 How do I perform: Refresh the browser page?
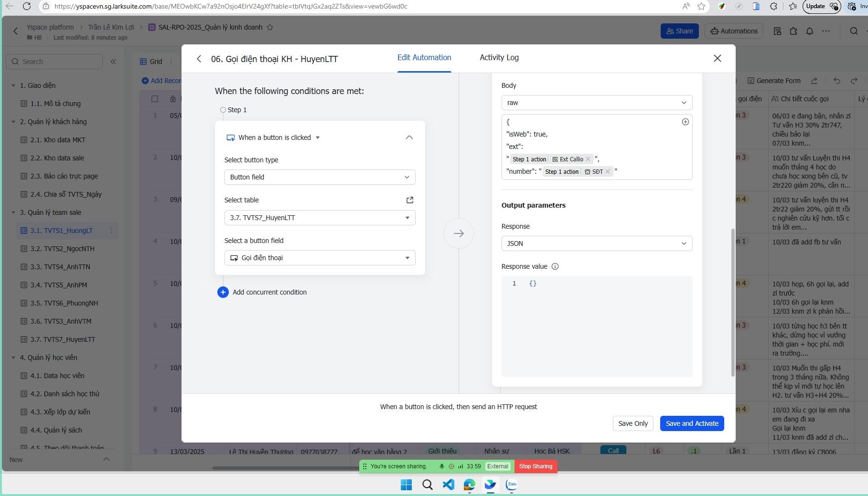coord(27,6)
